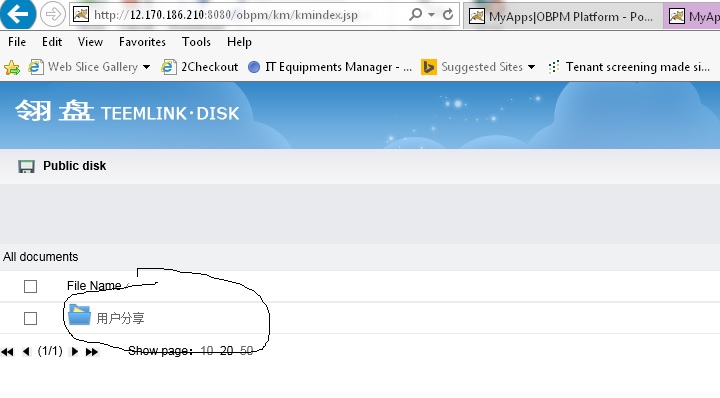Open IT Equipments Manager bookmark
Viewport: 720px width, 398px height.
coord(330,67)
